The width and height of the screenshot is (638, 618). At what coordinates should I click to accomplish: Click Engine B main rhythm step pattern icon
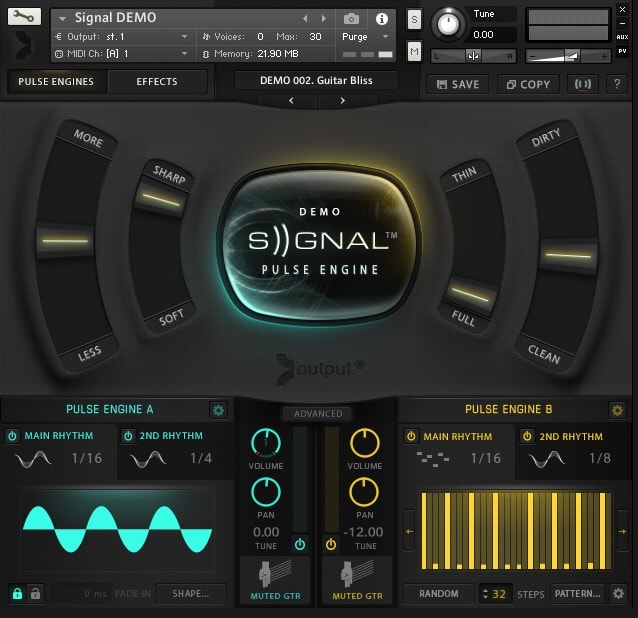point(433,459)
